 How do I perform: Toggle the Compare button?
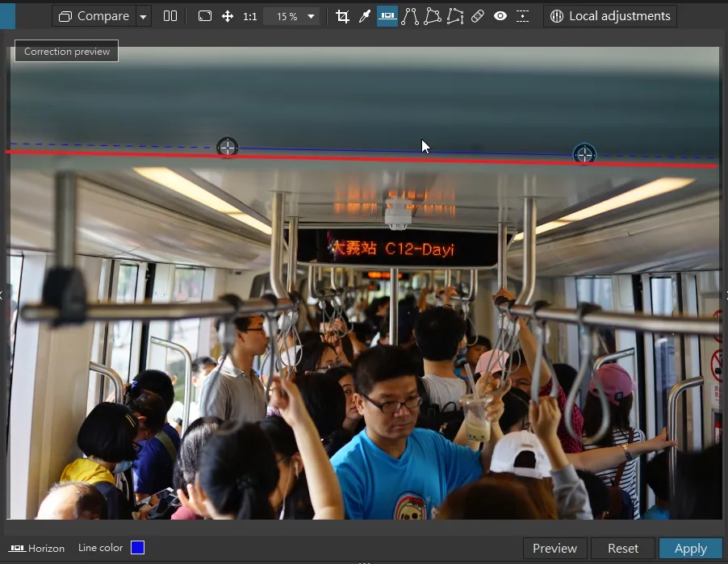point(94,16)
